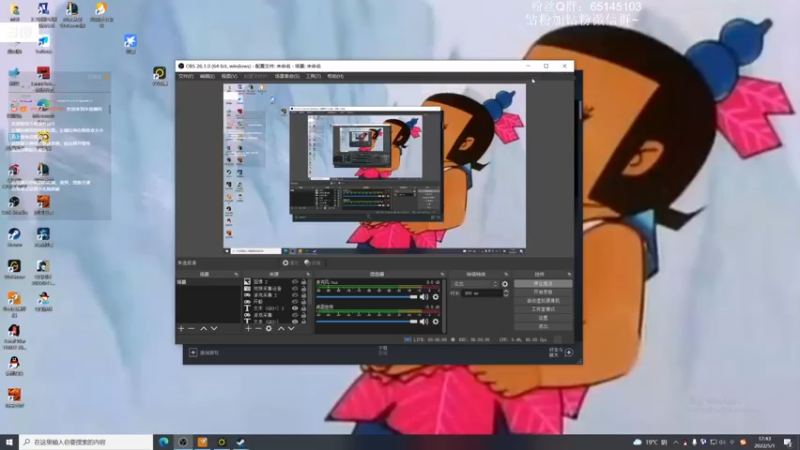800x450 pixels.
Task: Toggle visibility of the 游戏采集 2 source
Action: [295, 295]
